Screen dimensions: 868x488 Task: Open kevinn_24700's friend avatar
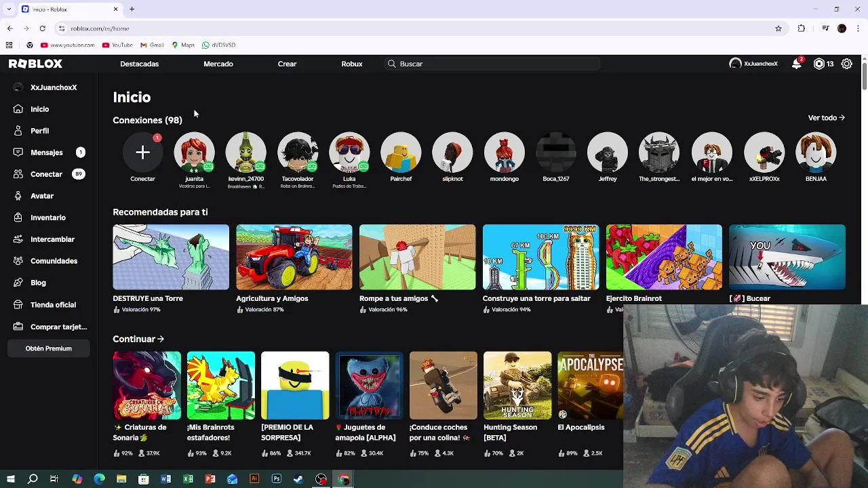click(245, 152)
